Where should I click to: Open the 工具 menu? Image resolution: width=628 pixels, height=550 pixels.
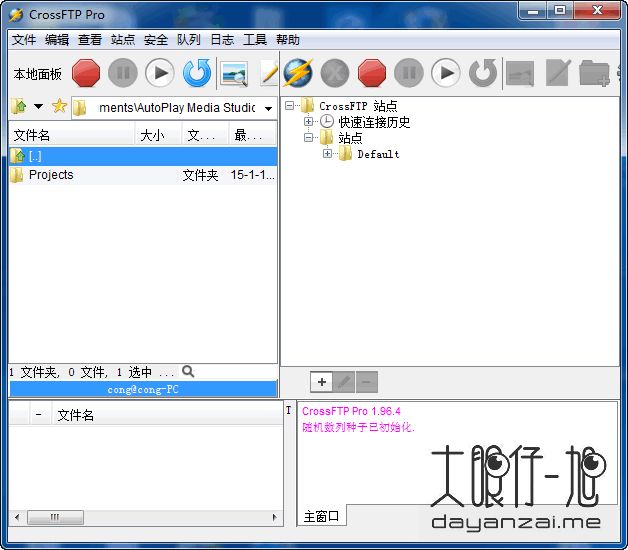point(255,40)
